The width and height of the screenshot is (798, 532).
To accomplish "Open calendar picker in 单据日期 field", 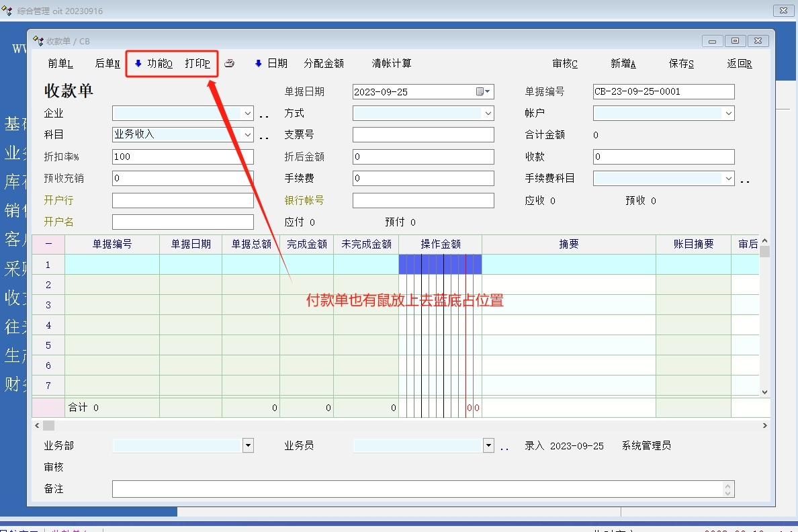I will point(484,91).
